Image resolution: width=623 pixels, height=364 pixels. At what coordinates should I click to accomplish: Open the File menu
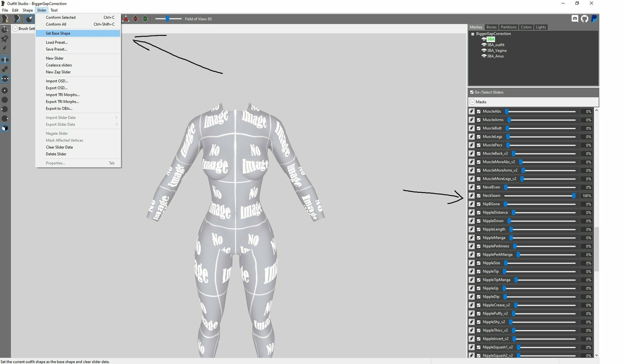(x=5, y=10)
